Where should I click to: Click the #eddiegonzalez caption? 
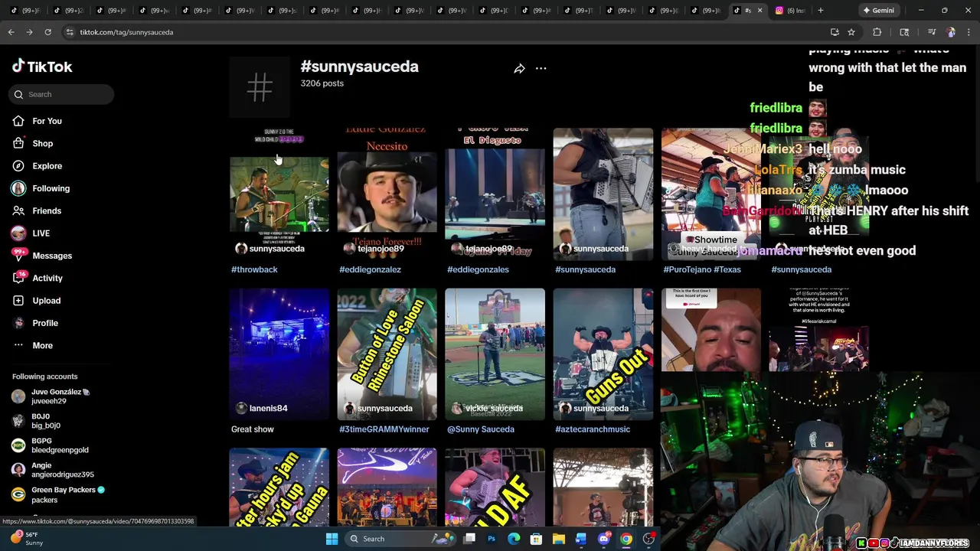coord(370,269)
